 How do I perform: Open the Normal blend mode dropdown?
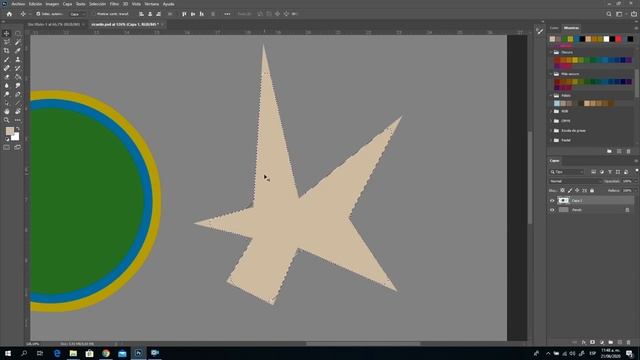pos(576,181)
